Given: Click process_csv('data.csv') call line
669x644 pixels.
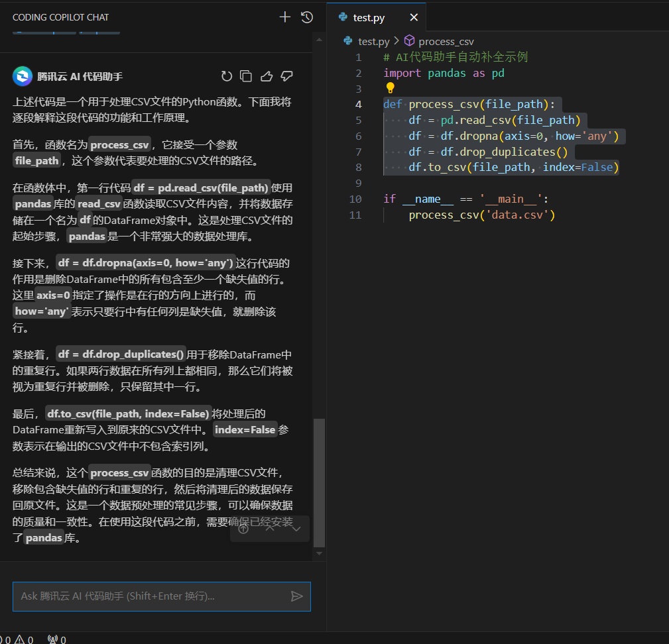Looking at the screenshot, I should (482, 215).
